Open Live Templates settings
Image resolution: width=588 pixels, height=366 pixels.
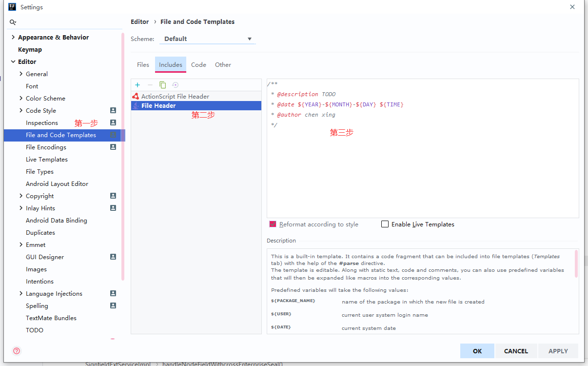47,159
